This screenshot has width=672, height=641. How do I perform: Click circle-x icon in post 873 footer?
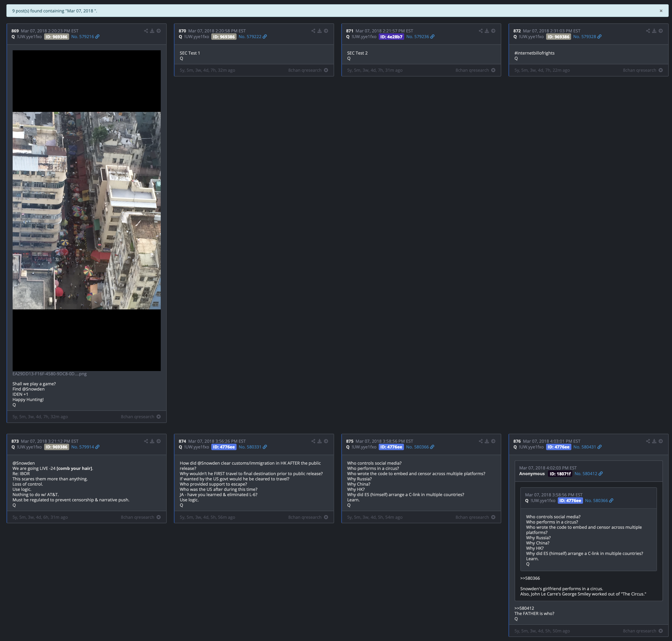click(159, 517)
